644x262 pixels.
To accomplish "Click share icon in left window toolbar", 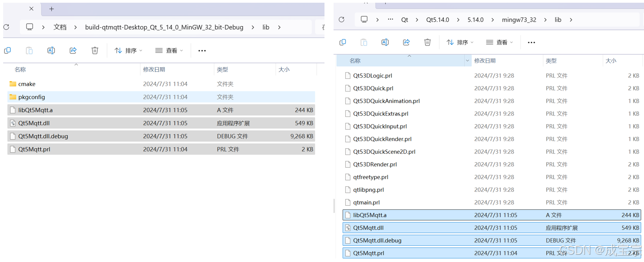I will 73,50.
